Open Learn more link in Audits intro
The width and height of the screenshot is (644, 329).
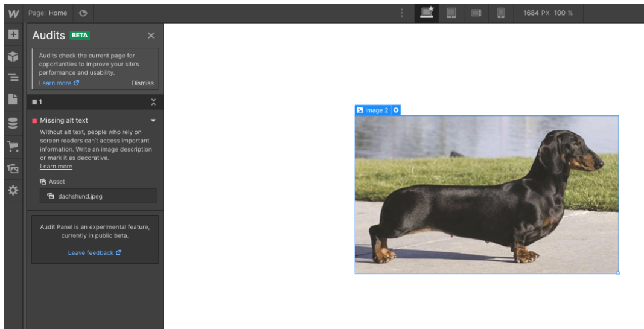pos(59,83)
